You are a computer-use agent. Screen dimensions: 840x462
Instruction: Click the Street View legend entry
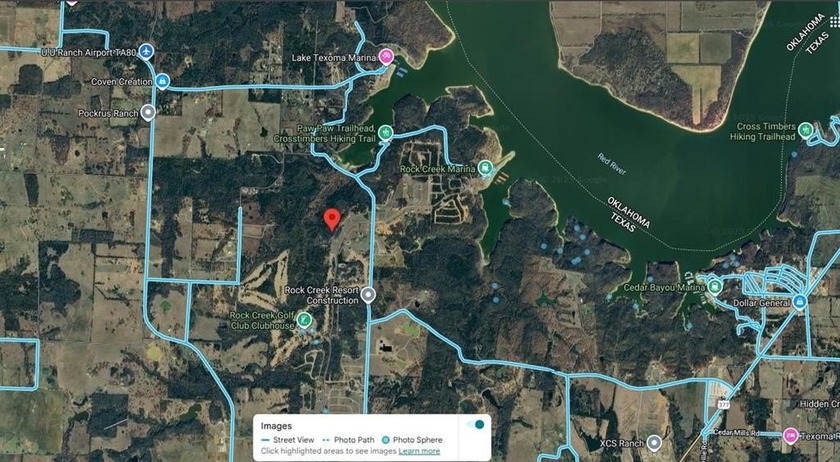pos(288,439)
